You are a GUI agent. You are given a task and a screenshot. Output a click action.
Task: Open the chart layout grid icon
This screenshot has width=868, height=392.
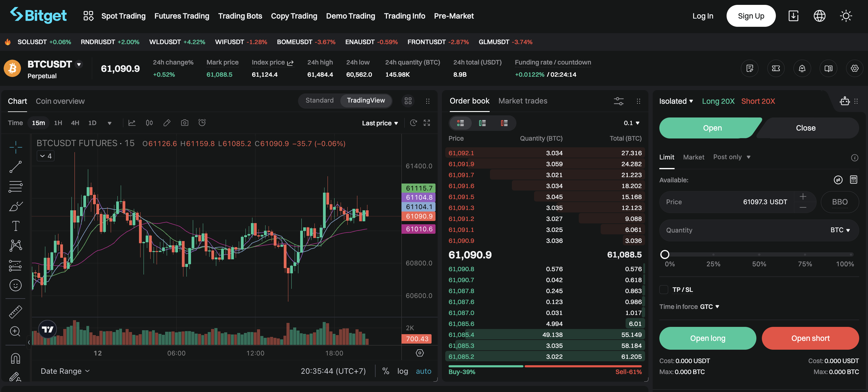pyautogui.click(x=408, y=101)
